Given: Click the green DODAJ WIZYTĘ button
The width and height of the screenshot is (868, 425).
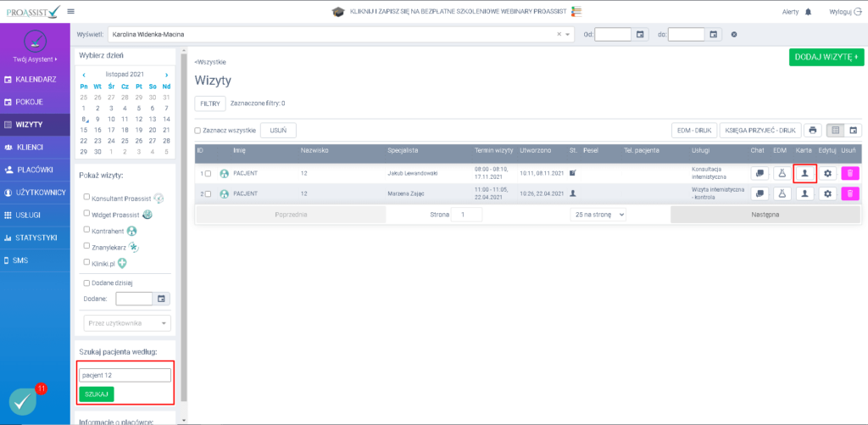Looking at the screenshot, I should 826,57.
